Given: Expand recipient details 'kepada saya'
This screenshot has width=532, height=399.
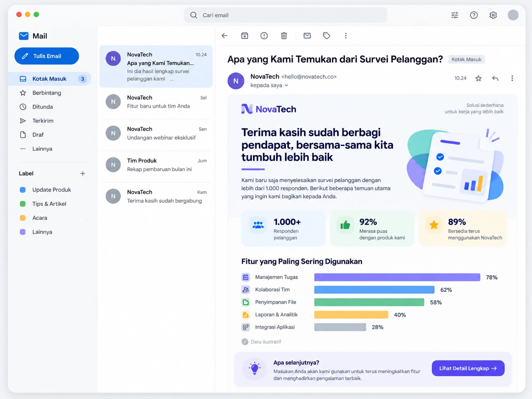Looking at the screenshot, I should pyautogui.click(x=269, y=85).
